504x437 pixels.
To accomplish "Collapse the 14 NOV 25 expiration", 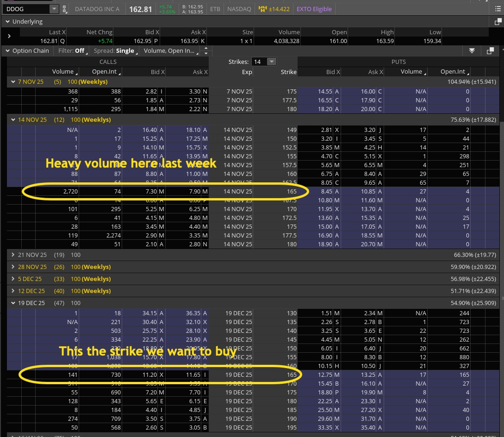I will pyautogui.click(x=13, y=119).
